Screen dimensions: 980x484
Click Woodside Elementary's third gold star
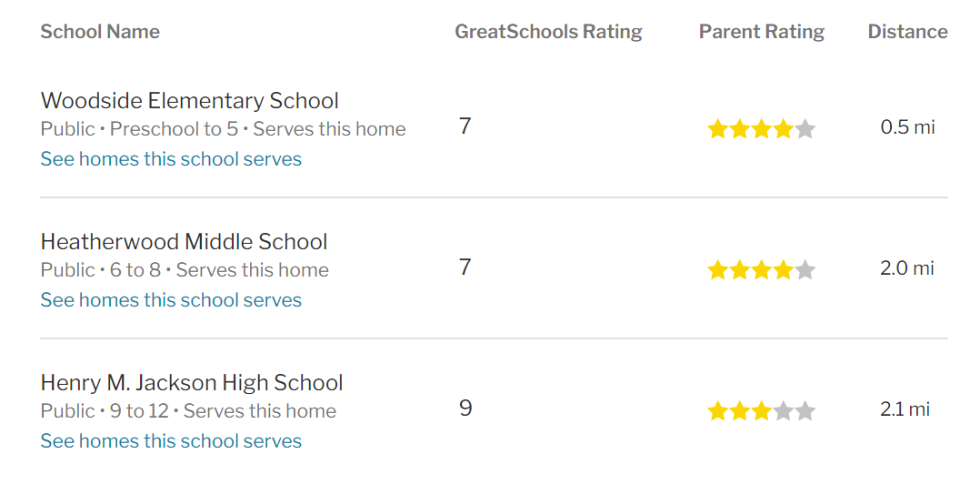(762, 129)
